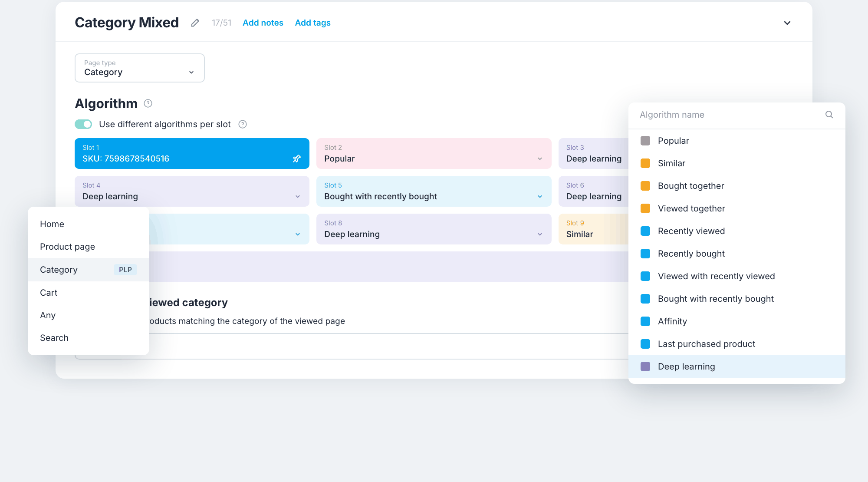Image resolution: width=868 pixels, height=482 pixels.
Task: Select Slot 1 SKU 7598678540516 card
Action: pyautogui.click(x=192, y=153)
